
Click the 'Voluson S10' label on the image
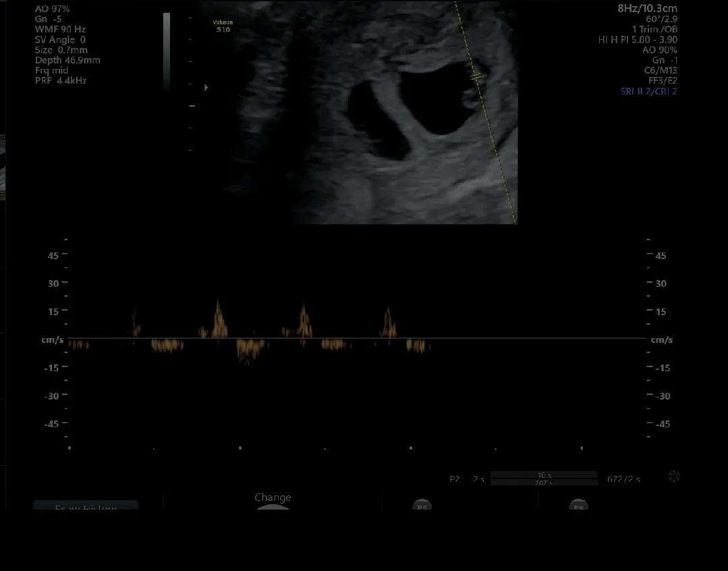[x=223, y=26]
